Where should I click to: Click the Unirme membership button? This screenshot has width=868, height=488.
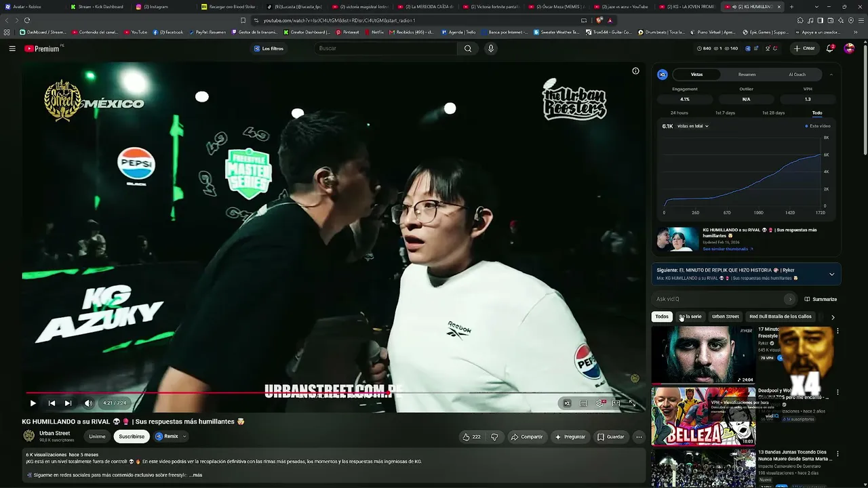[x=97, y=437]
